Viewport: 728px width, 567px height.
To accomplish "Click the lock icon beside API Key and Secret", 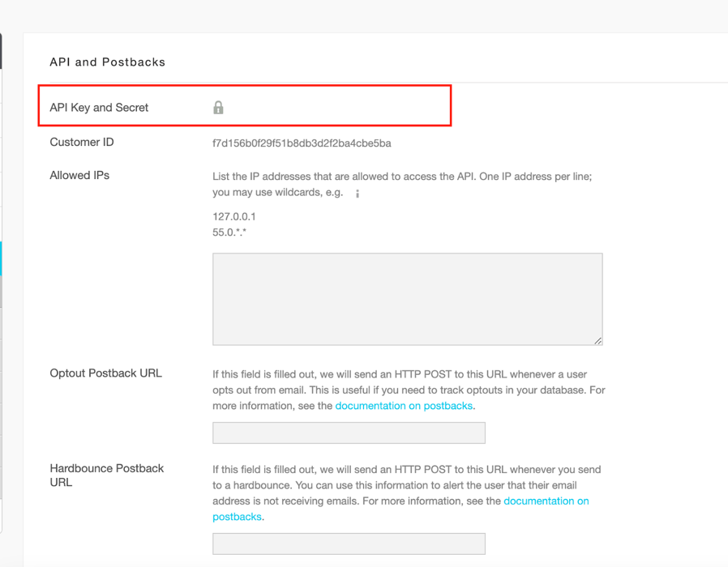I will point(217,107).
